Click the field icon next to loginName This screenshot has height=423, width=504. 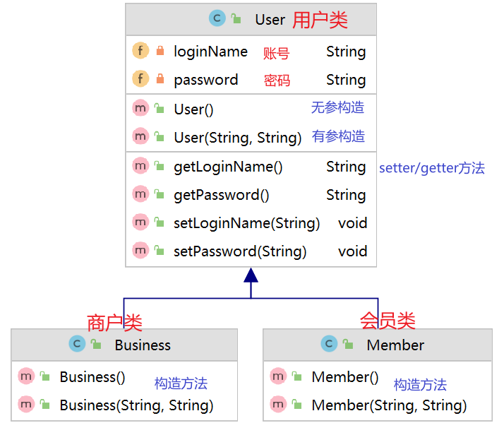(140, 52)
